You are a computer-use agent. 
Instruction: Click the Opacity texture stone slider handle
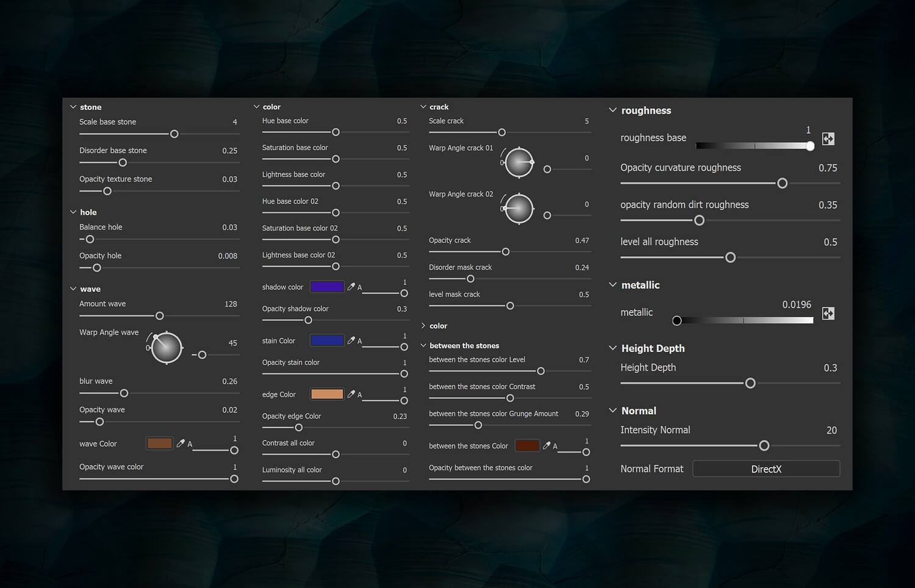[107, 191]
